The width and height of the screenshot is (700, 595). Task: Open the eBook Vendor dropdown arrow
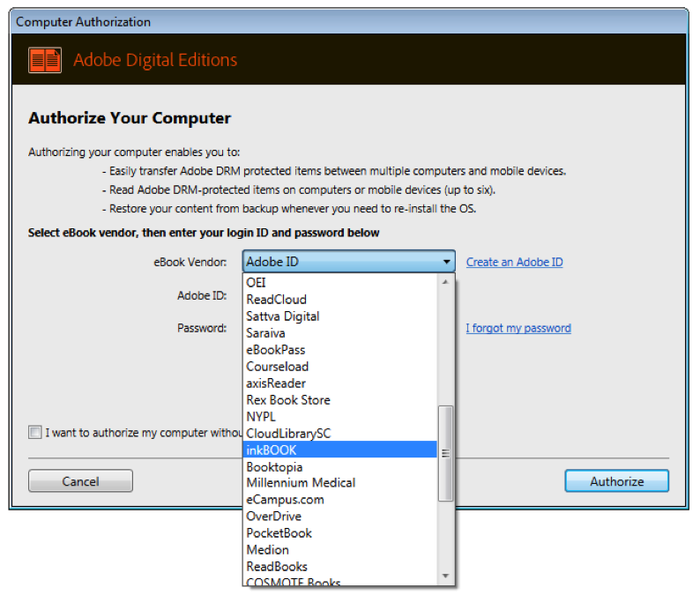[x=446, y=262]
